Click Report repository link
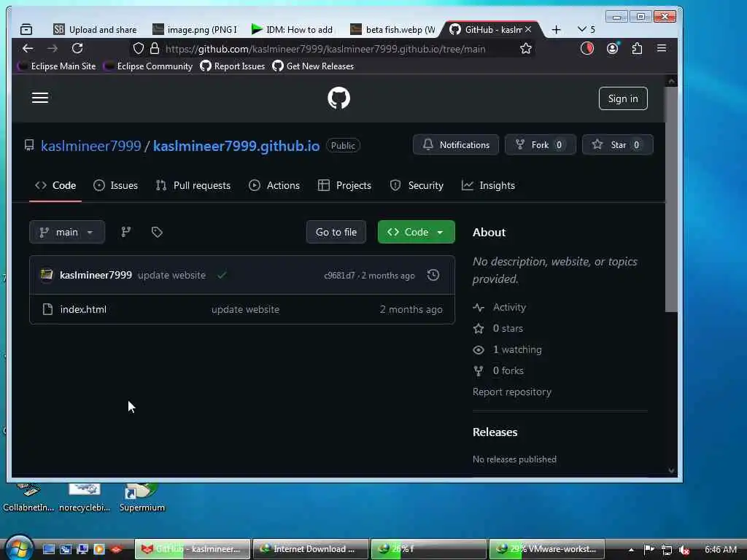This screenshot has height=560, width=747. click(x=511, y=392)
